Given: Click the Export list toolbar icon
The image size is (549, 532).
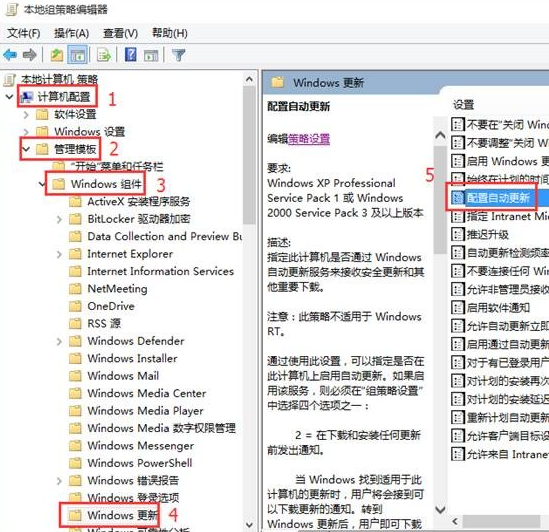Looking at the screenshot, I should [104, 55].
